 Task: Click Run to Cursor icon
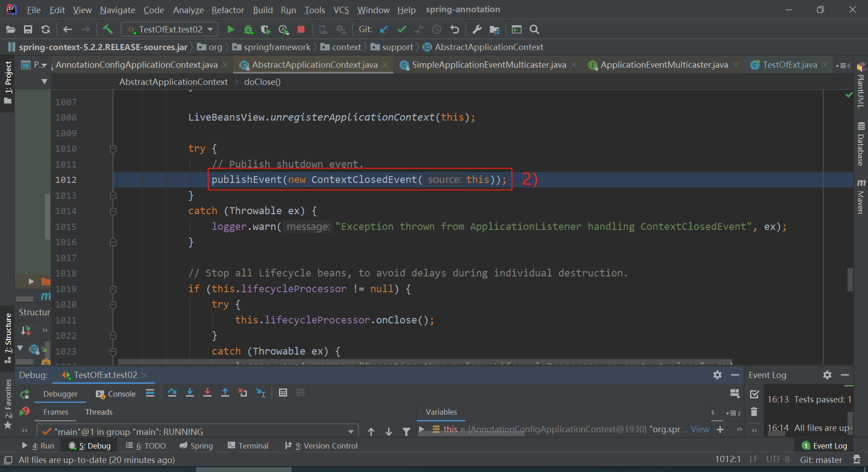261,393
